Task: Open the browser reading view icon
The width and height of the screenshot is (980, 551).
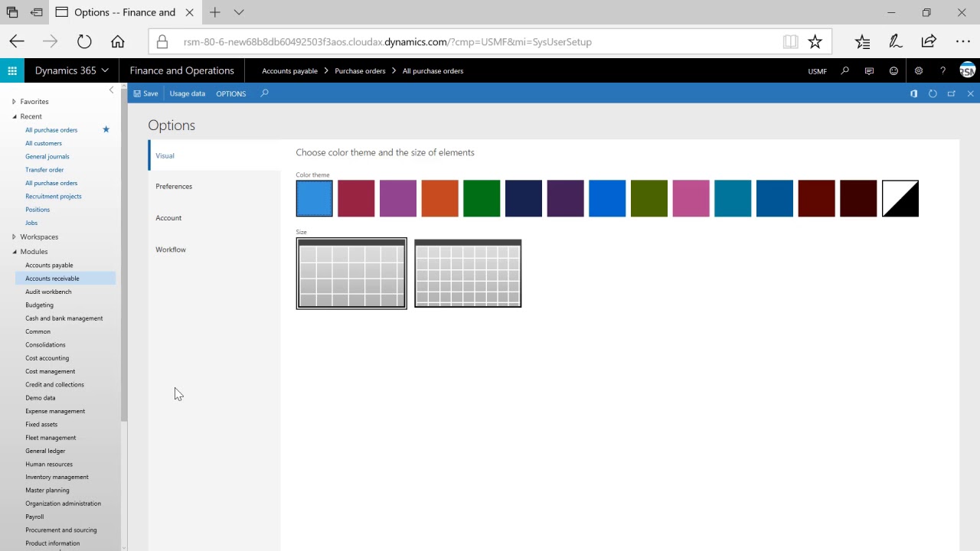Action: (x=790, y=42)
